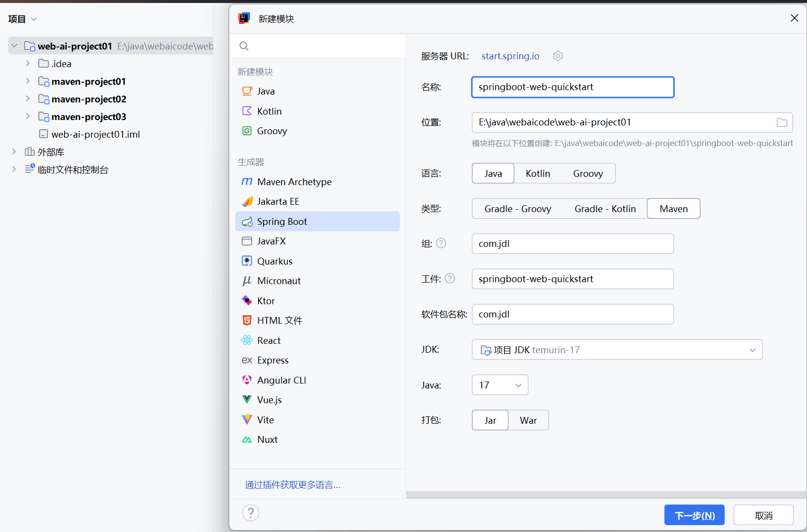Open dialog help question mark button
Viewport: 807px width, 532px height.
tap(251, 513)
